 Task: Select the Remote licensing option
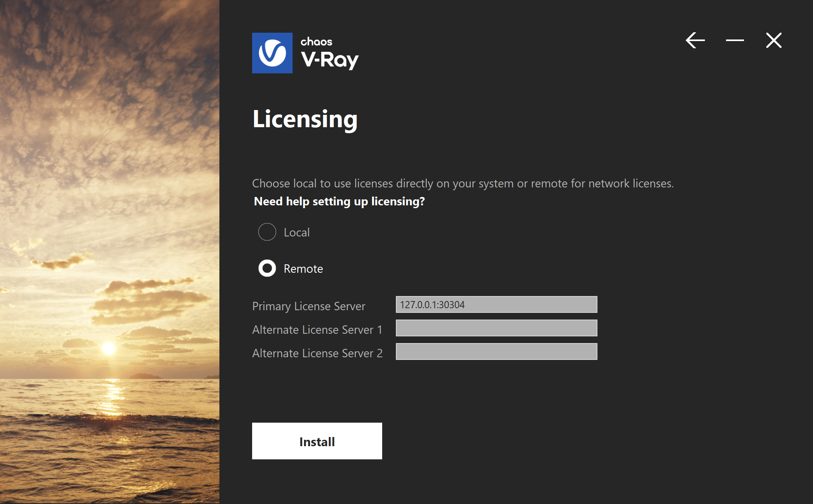[267, 268]
